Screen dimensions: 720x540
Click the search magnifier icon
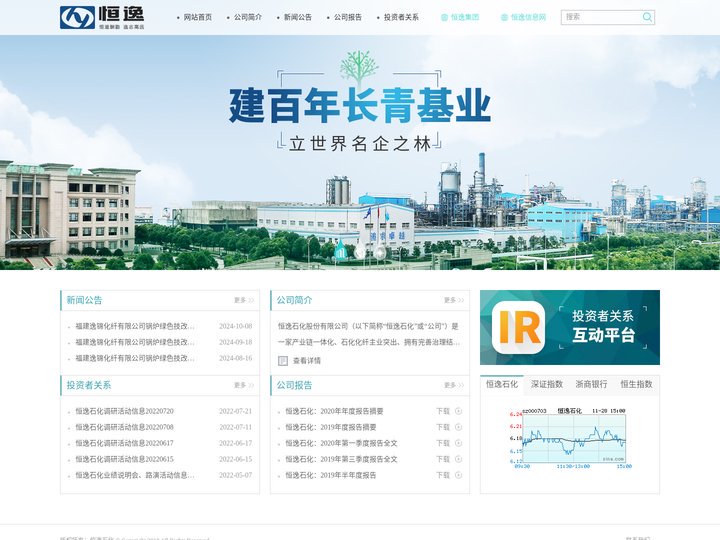pyautogui.click(x=647, y=17)
